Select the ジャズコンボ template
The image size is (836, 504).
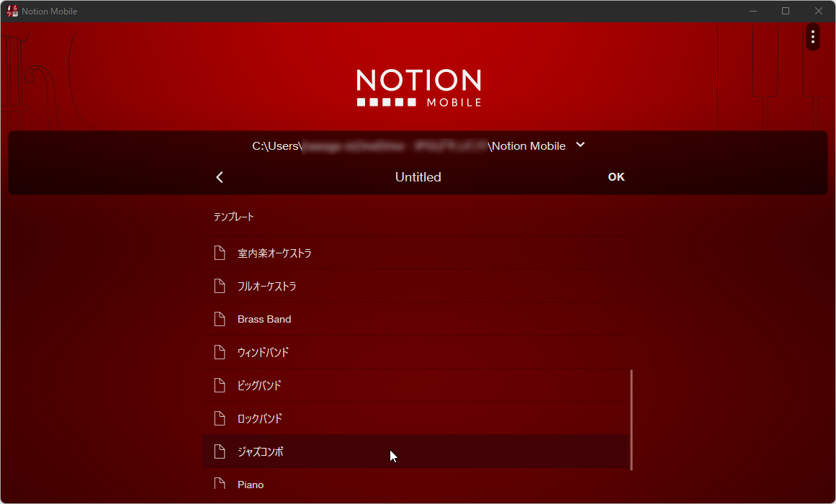point(416,451)
